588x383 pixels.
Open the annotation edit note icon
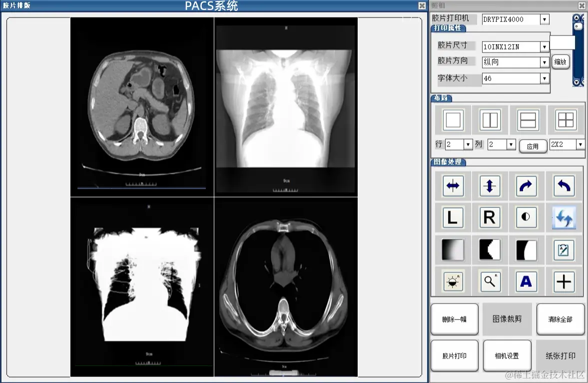pos(564,249)
